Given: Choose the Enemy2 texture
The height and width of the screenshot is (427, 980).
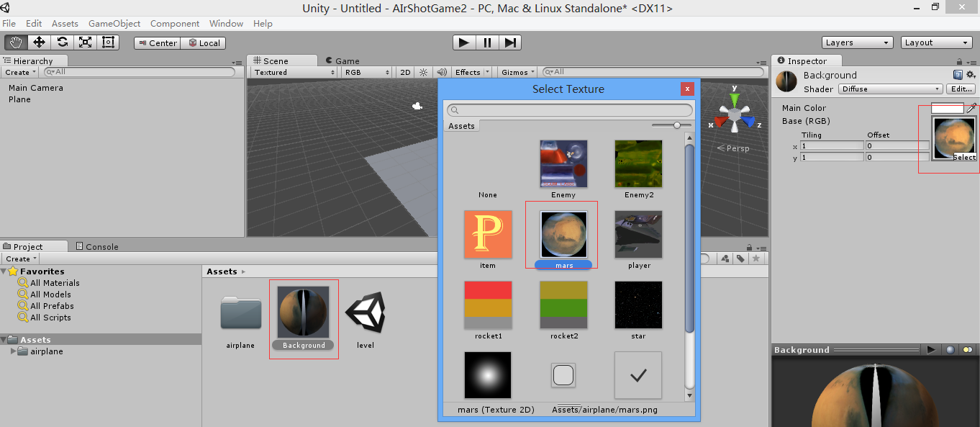Looking at the screenshot, I should click(638, 169).
